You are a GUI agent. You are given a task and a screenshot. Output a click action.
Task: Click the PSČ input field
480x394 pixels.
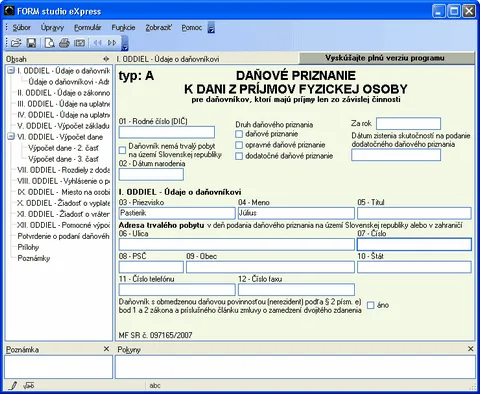pos(151,267)
